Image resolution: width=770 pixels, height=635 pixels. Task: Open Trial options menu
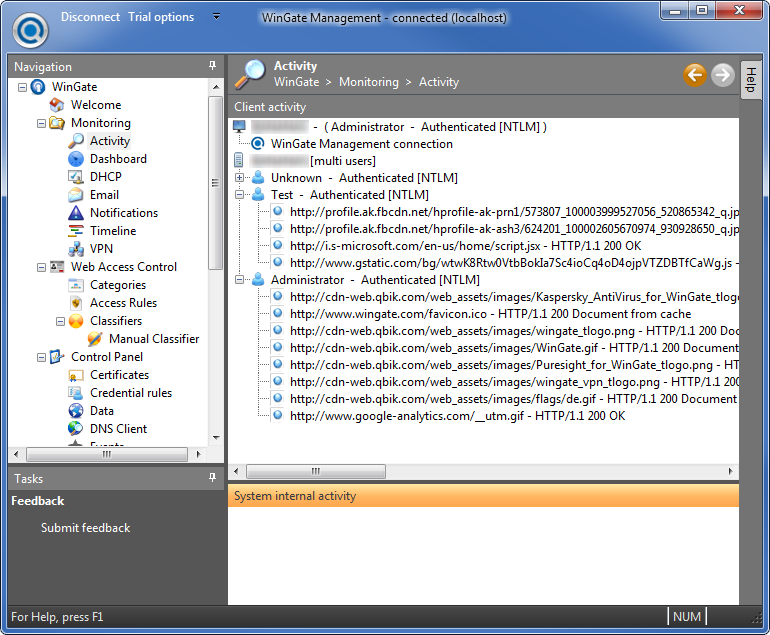tap(161, 17)
